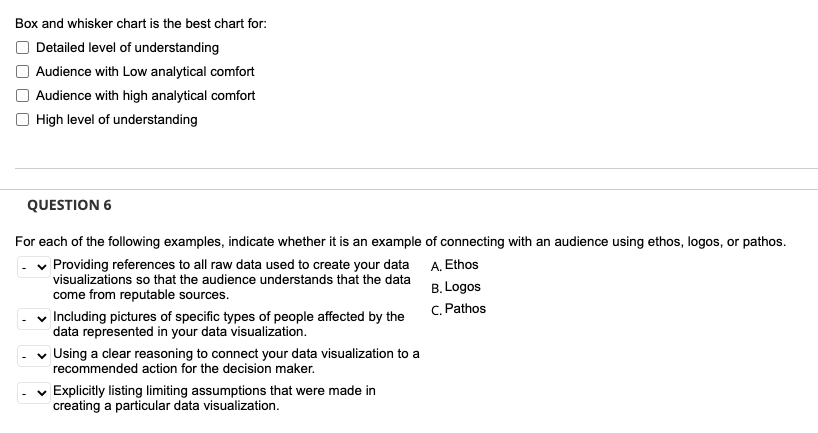Enable the "Audience with high analytical comfort" checkbox
Image resolution: width=818 pixels, height=433 pixels.
(x=23, y=96)
